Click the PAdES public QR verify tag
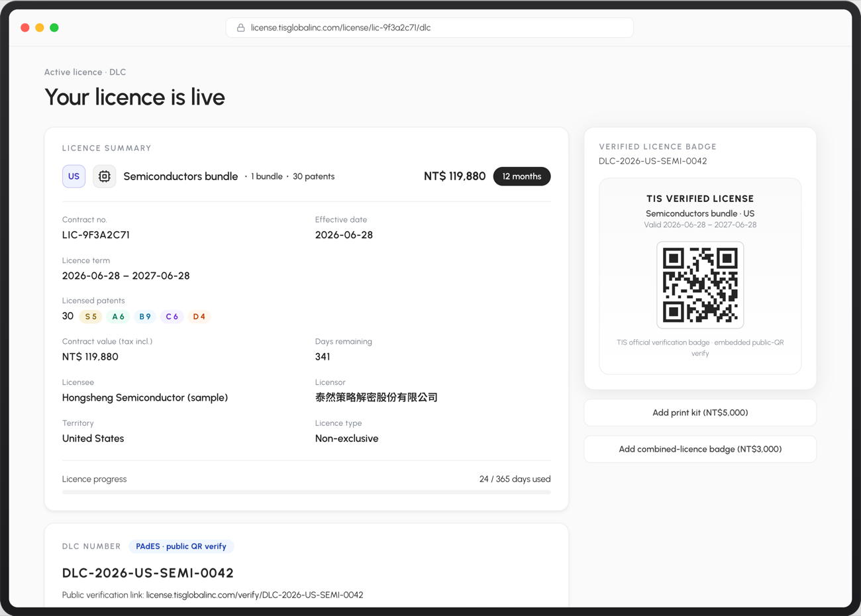The image size is (861, 616). [x=181, y=546]
